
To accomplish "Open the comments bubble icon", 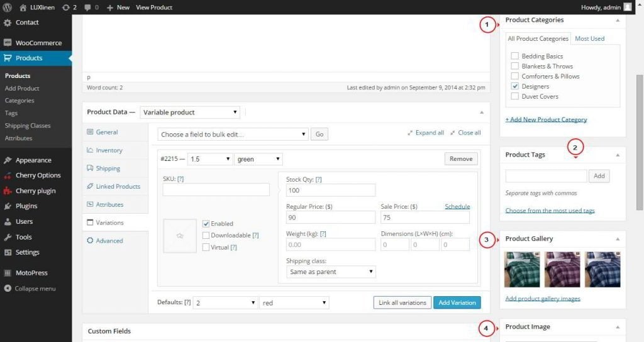I will click(x=87, y=7).
